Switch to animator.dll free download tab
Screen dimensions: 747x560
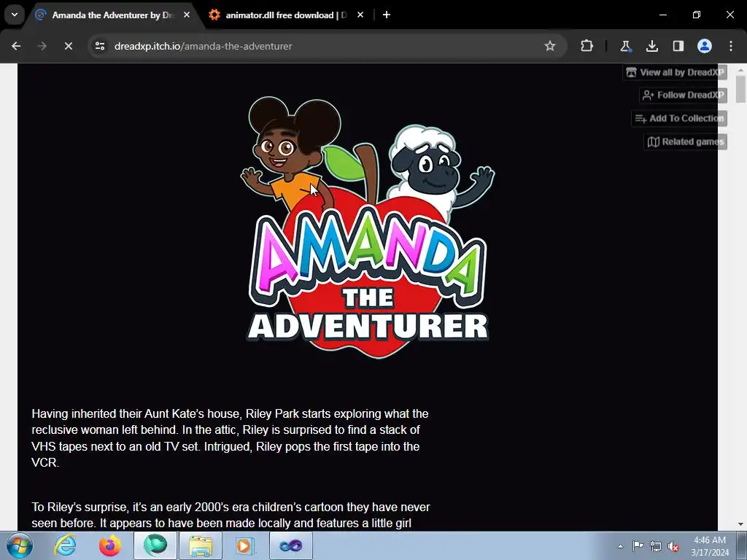click(x=286, y=15)
